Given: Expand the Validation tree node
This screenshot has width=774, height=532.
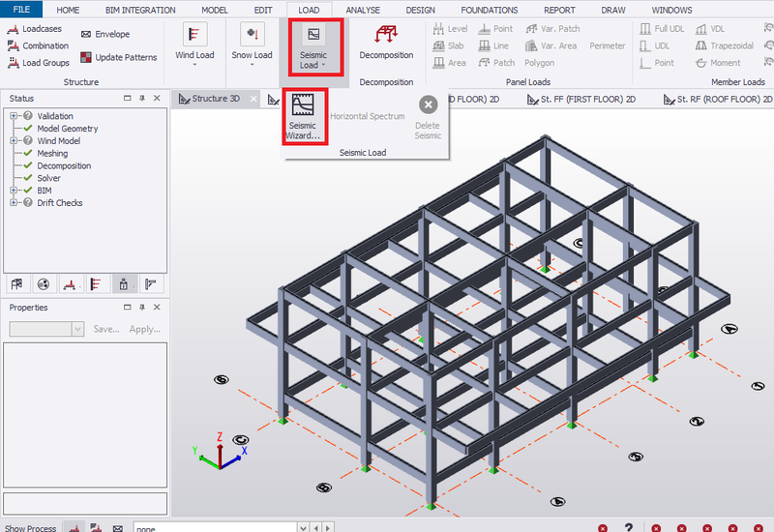Looking at the screenshot, I should [x=15, y=117].
